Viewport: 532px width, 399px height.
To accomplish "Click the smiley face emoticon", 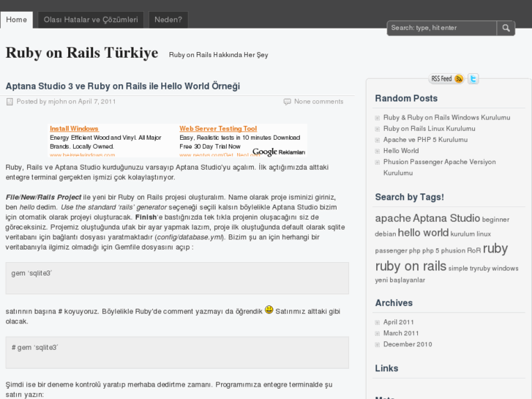I will tap(269, 310).
